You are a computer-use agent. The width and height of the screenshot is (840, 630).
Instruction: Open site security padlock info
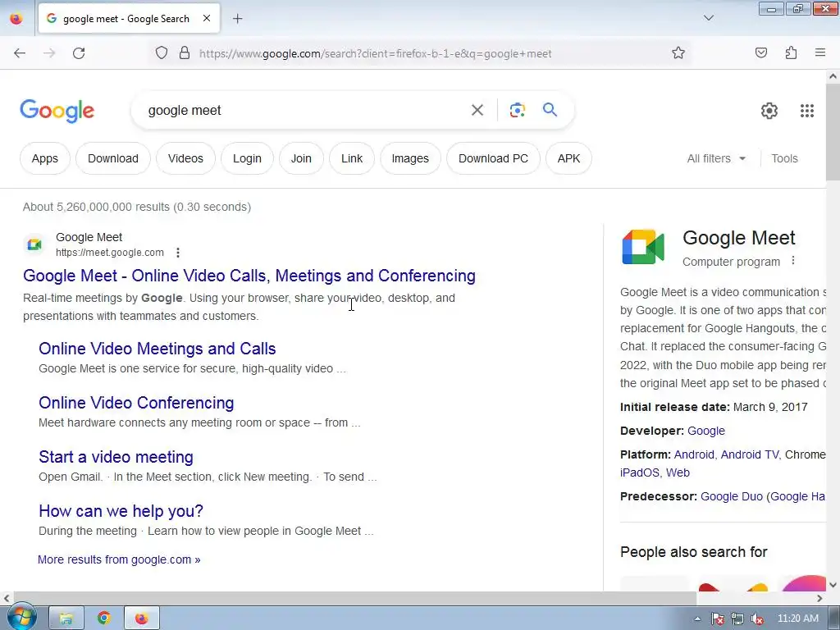(x=185, y=53)
